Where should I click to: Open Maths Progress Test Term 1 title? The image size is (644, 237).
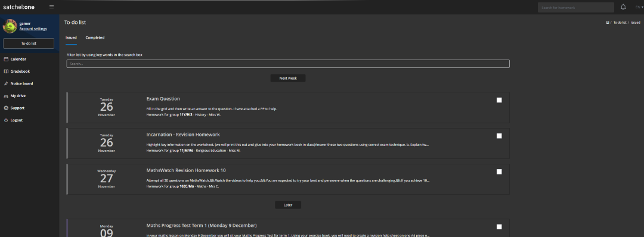[x=202, y=226]
